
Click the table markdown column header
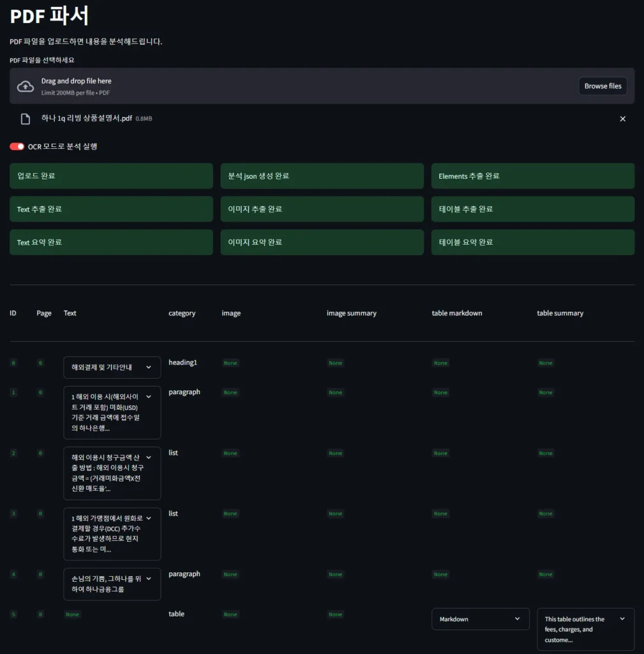(456, 314)
